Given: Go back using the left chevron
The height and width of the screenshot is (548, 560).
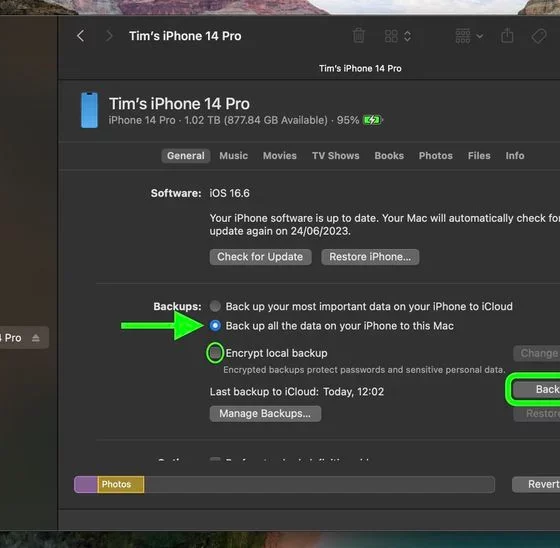Looking at the screenshot, I should (81, 36).
